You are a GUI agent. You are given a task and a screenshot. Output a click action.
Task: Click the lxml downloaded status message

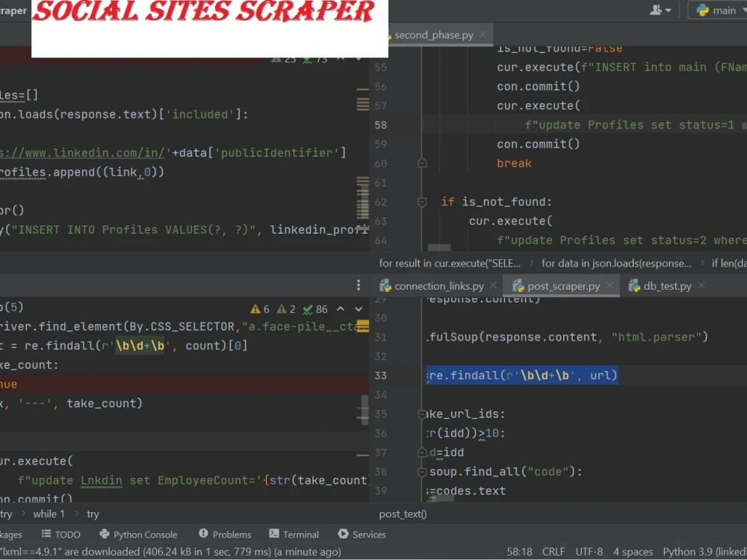point(170,552)
